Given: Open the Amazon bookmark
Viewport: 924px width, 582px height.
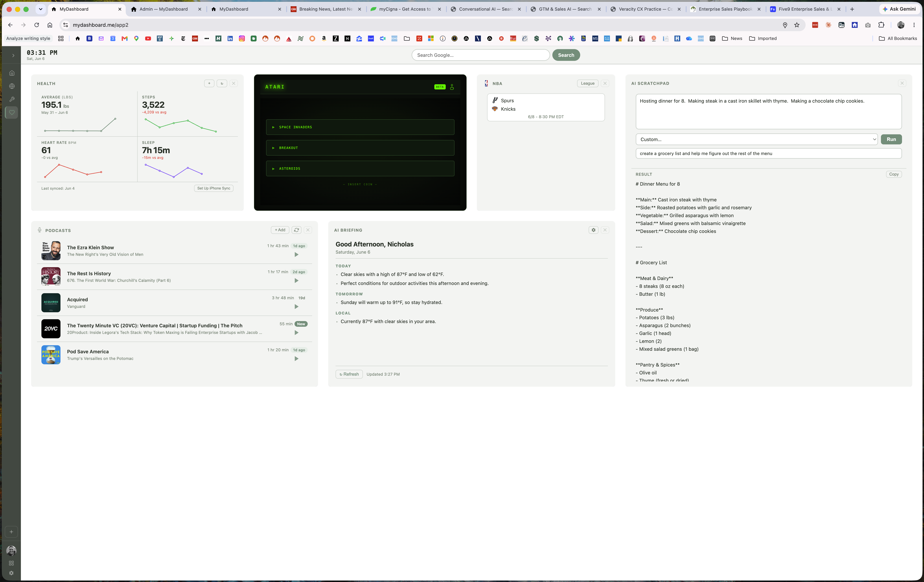Looking at the screenshot, I should (324, 38).
